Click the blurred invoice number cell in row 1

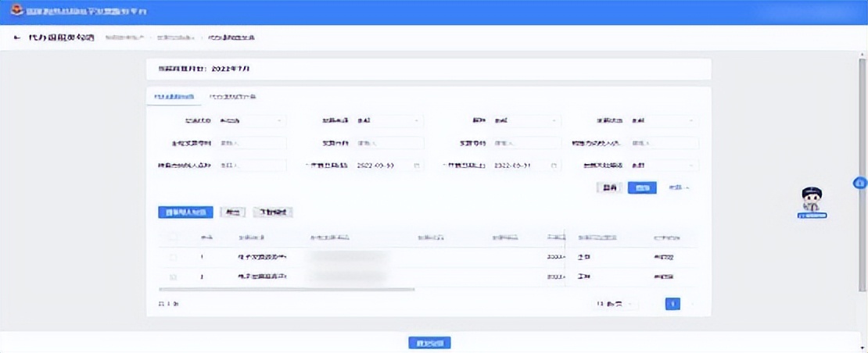tap(348, 258)
